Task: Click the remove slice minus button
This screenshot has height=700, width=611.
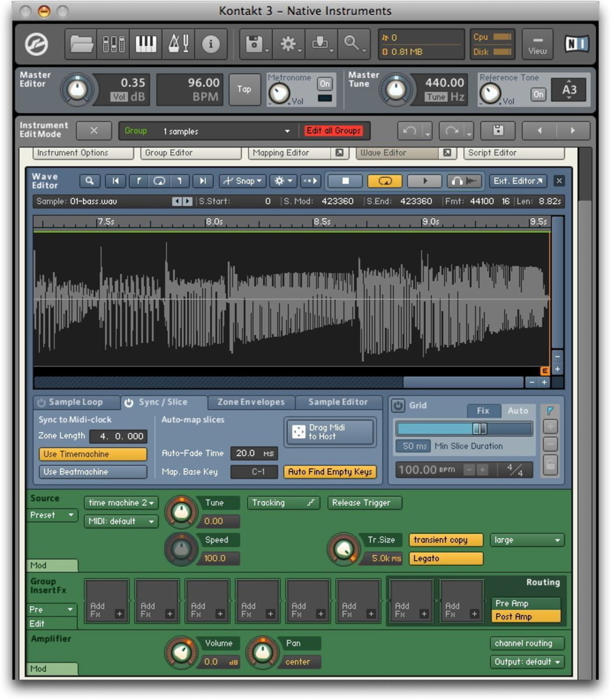Action: (550, 444)
